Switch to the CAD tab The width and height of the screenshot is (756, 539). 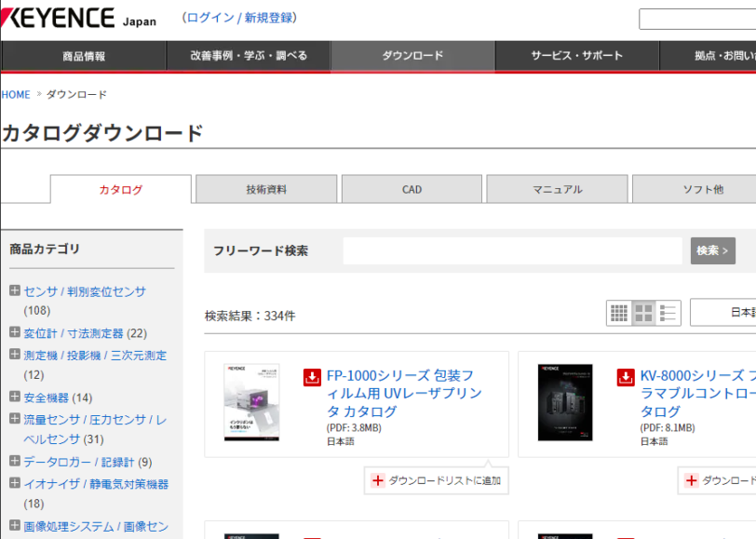[412, 189]
